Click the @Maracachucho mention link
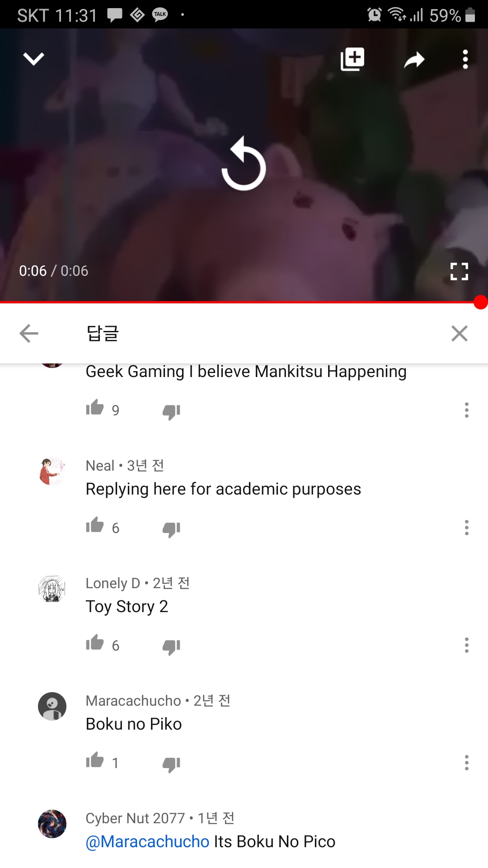Screen dimensions: 488x868 (x=147, y=842)
